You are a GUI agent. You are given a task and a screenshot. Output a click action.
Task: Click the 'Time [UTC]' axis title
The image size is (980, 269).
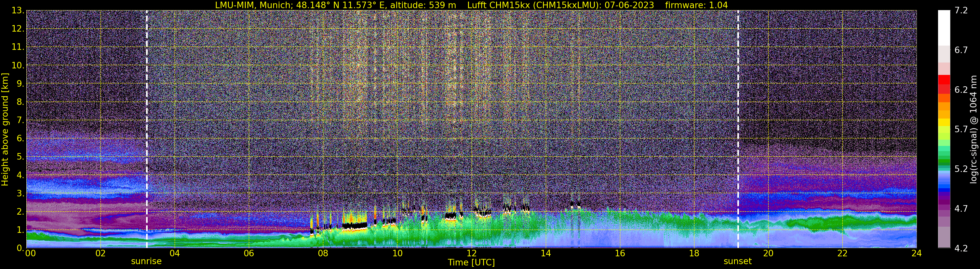point(471,262)
